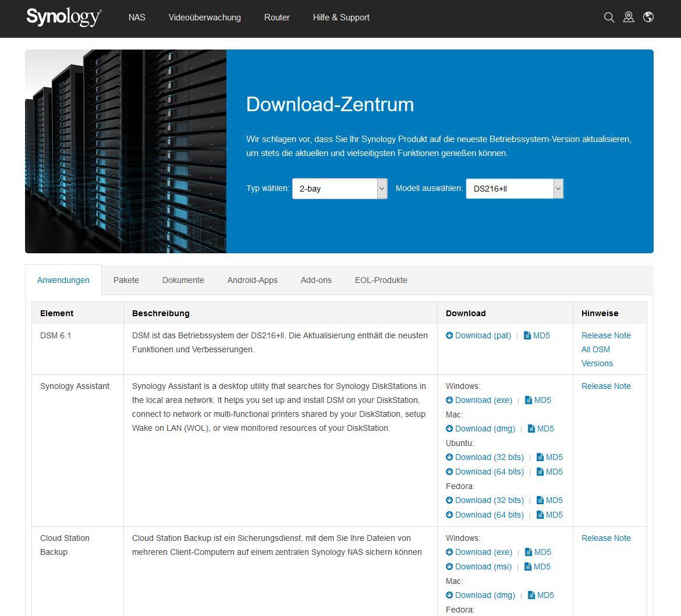Open Release Note link for DSM 6.1
The height and width of the screenshot is (616, 681).
pyautogui.click(x=606, y=335)
